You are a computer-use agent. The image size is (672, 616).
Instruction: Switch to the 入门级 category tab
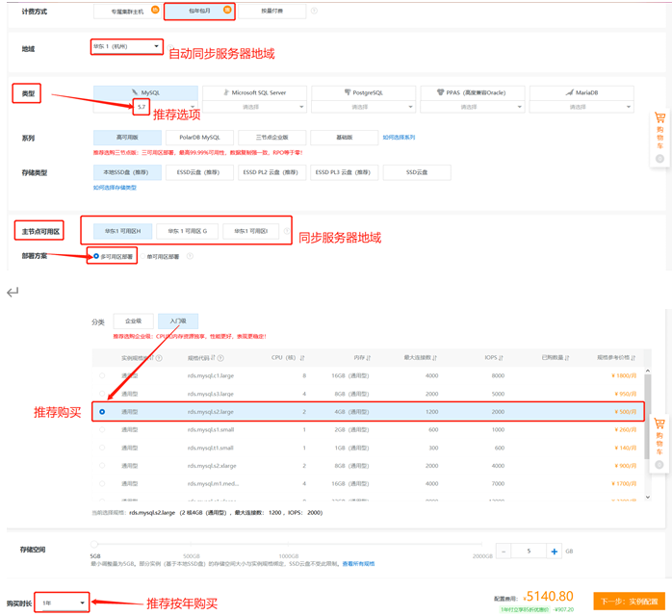click(x=178, y=321)
